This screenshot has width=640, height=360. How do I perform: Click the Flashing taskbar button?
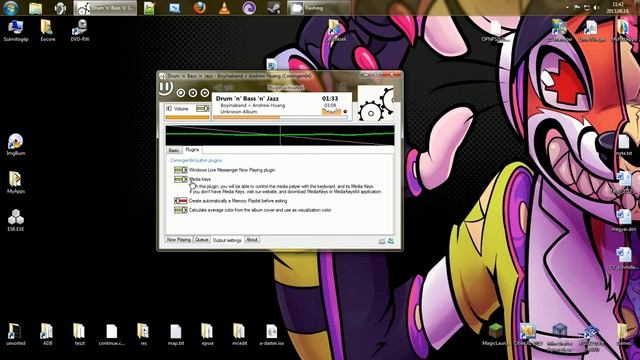click(x=318, y=8)
